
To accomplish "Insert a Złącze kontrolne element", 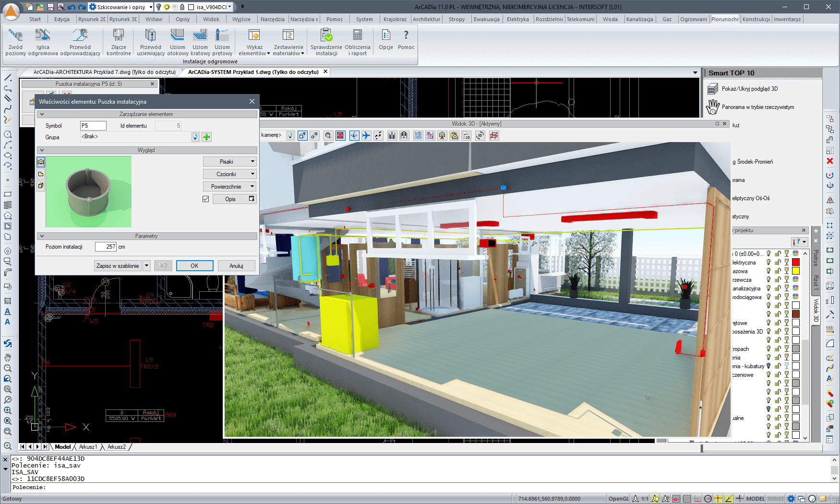I will [x=118, y=42].
